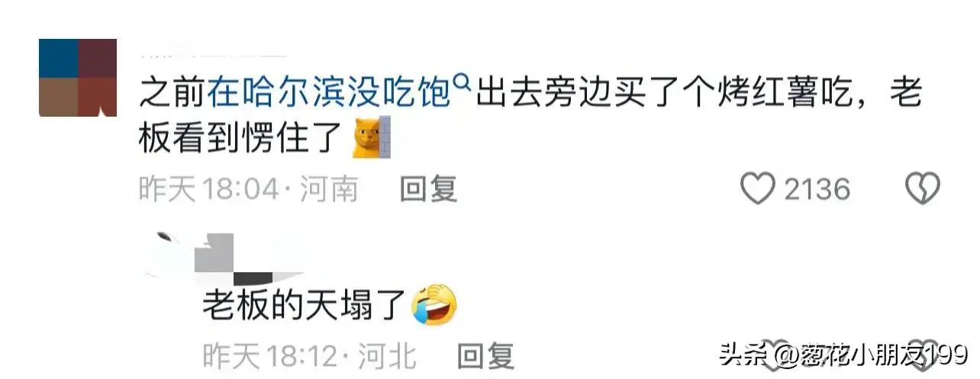Open the first commenter's avatar
The image size is (980, 379).
point(78,77)
